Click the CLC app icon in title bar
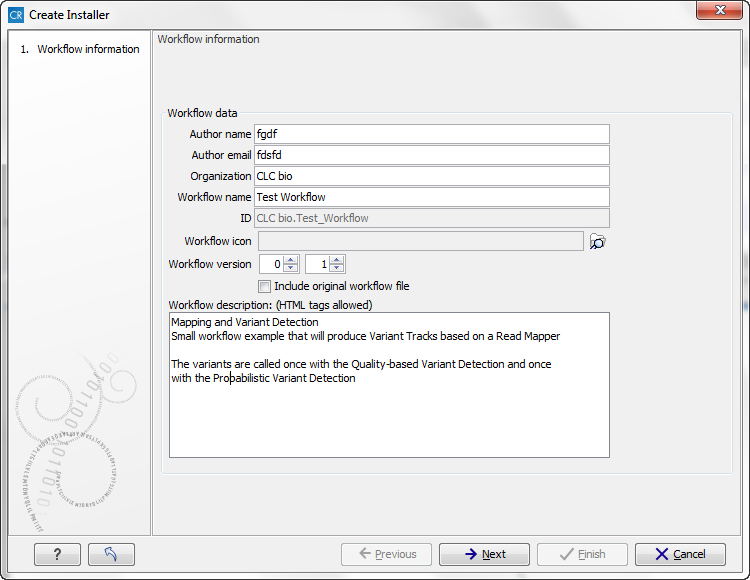The height and width of the screenshot is (580, 750). 16,15
